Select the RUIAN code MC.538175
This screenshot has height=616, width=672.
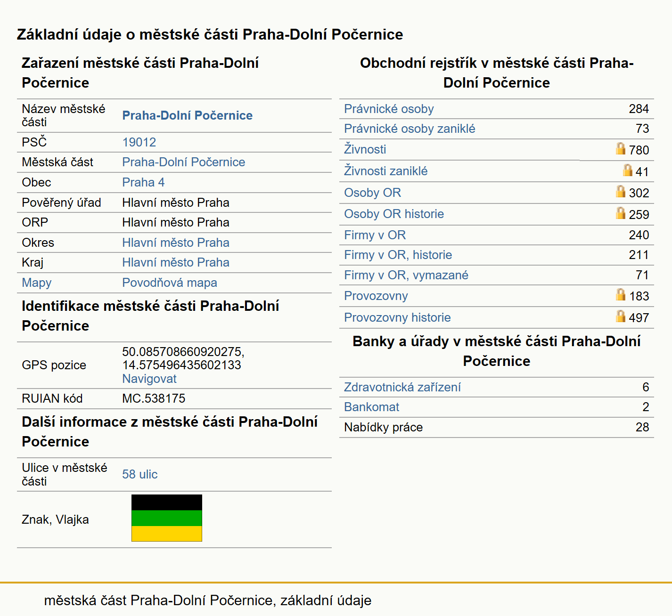point(154,398)
